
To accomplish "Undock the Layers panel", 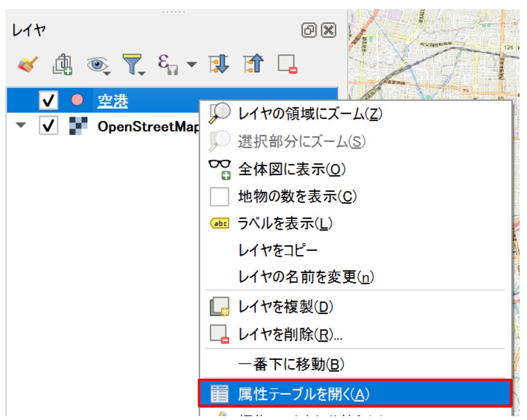I will click(x=309, y=30).
